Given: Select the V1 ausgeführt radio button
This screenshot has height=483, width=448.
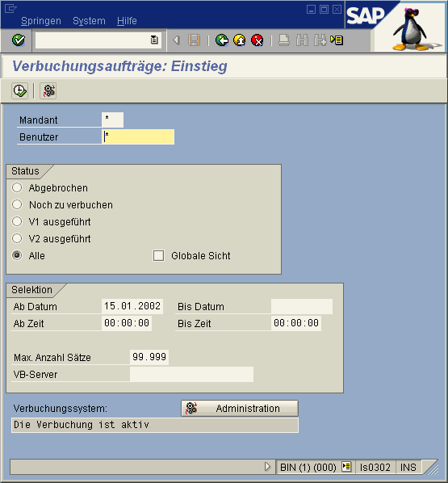Looking at the screenshot, I should pyautogui.click(x=17, y=221).
